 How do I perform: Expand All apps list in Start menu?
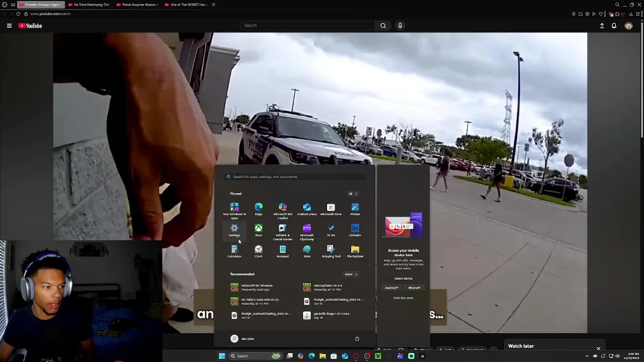tap(353, 194)
